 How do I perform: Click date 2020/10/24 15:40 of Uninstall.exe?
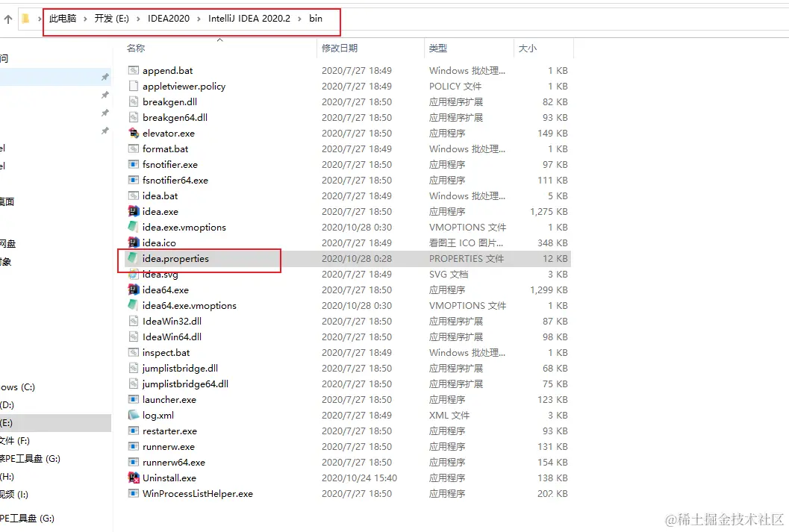(x=359, y=478)
